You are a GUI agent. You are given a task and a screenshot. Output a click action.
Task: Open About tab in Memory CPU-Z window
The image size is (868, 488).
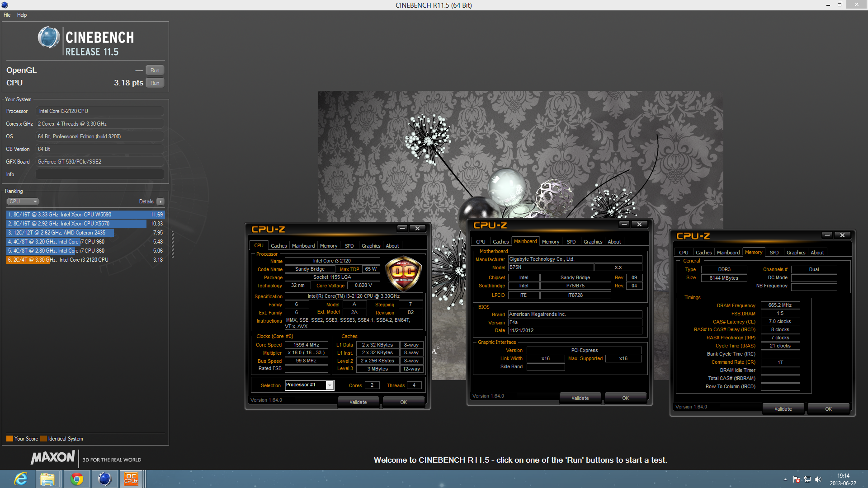tap(817, 253)
